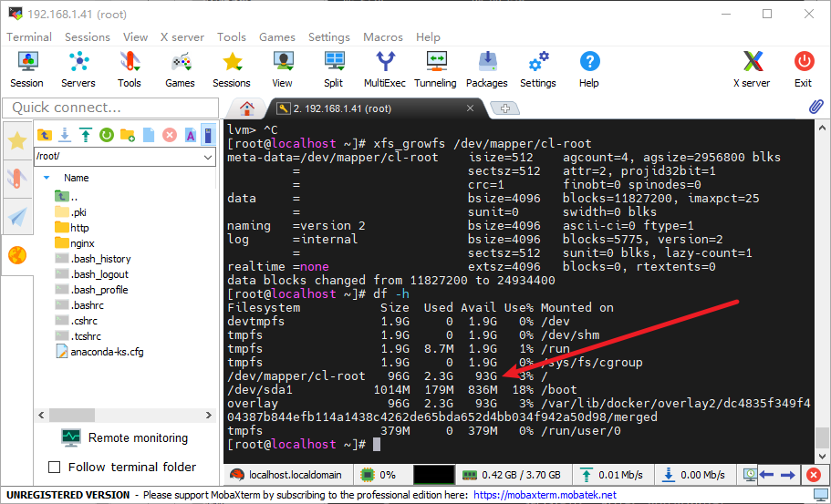Viewport: 831px width, 504px height.
Task: Expand the /root/ path dropdown
Action: click(x=208, y=158)
